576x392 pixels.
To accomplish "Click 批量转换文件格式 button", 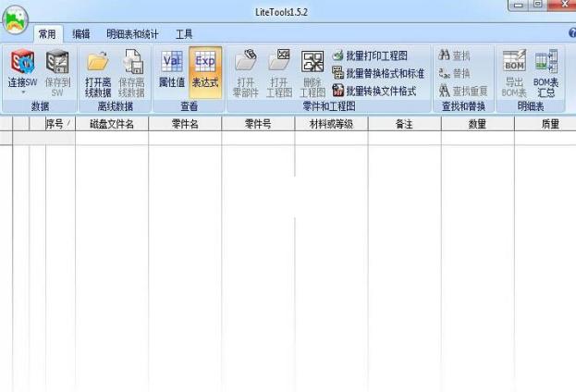I will click(x=374, y=91).
